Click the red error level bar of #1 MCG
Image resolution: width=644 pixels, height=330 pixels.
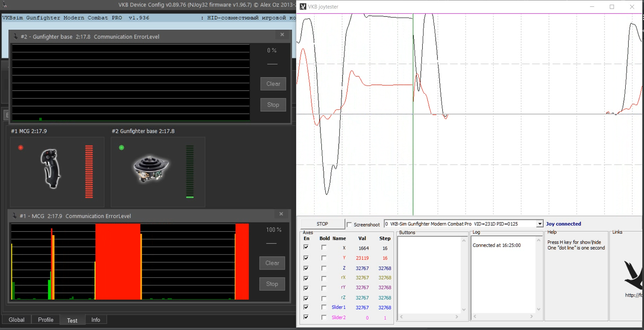click(x=89, y=171)
